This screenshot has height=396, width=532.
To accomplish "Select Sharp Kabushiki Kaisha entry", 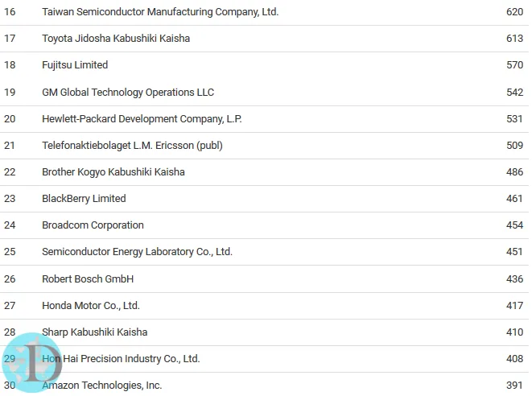I will tap(95, 332).
